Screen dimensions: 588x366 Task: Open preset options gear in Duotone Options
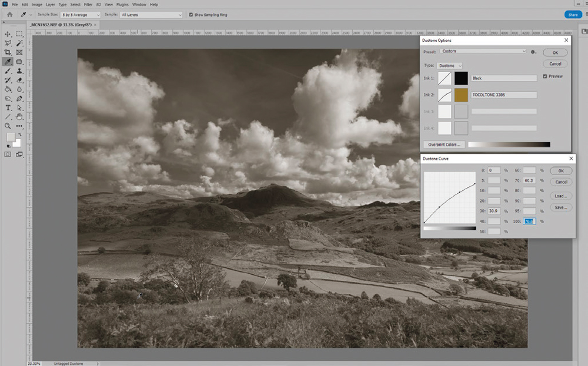[533, 52]
